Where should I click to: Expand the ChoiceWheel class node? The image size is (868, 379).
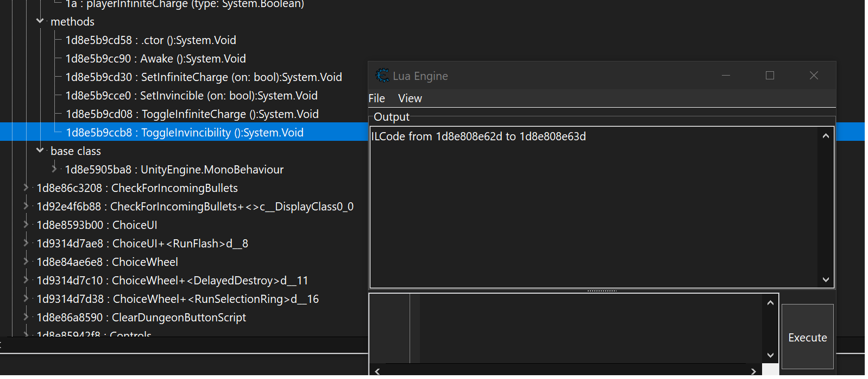[x=26, y=262]
